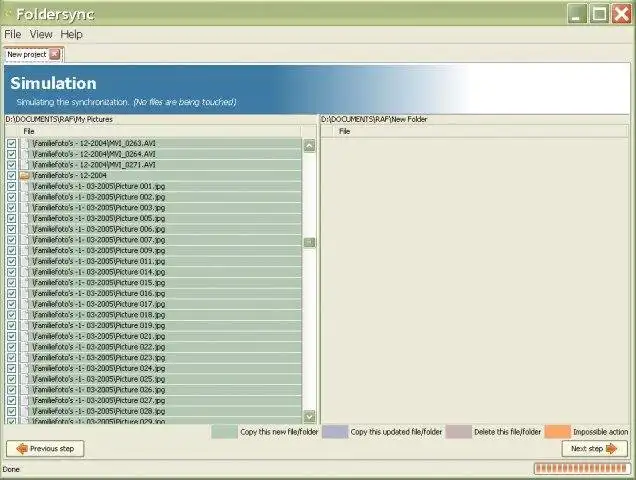Select row Picture 009.jpg

[160, 251]
